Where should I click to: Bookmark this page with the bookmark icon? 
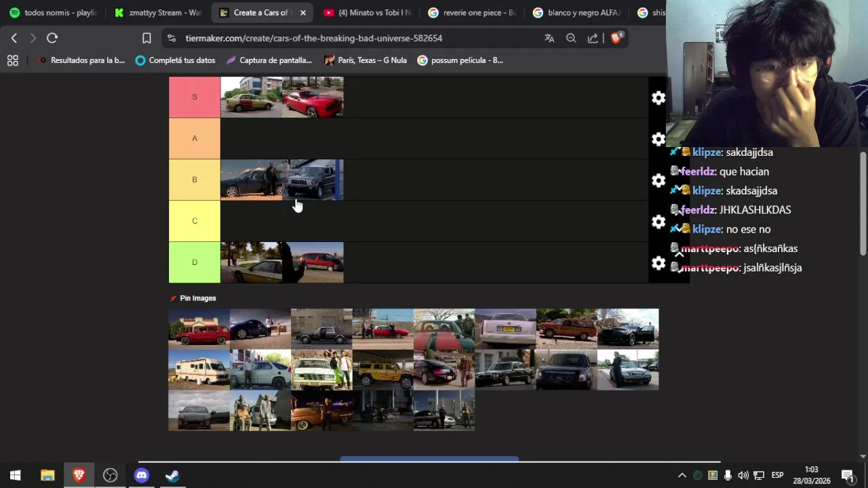click(x=146, y=38)
